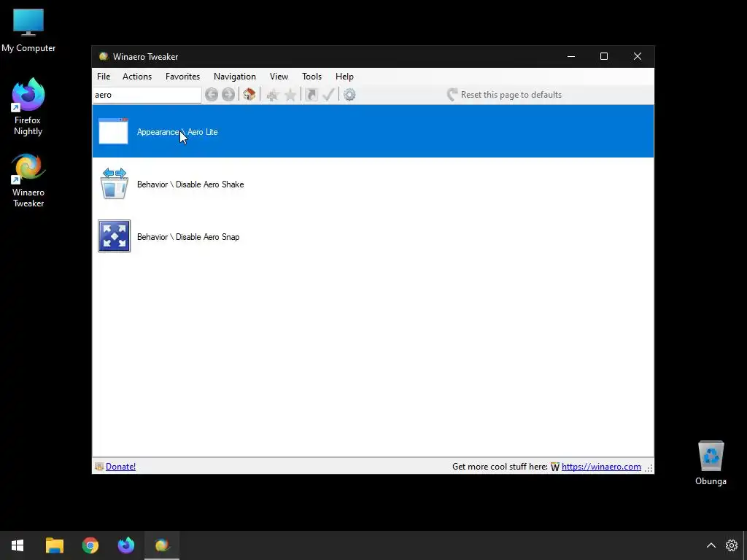
Task: Open the Home page house icon
Action: (x=249, y=94)
